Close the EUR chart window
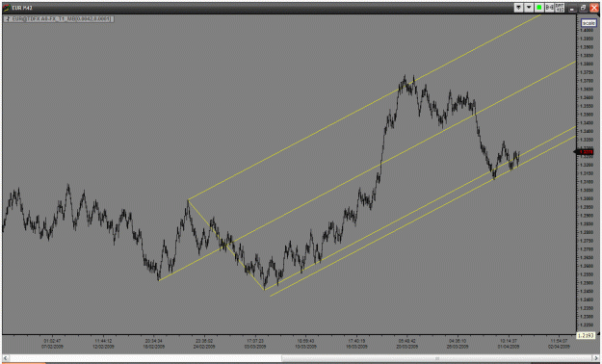The width and height of the screenshot is (602, 364). pos(593,8)
